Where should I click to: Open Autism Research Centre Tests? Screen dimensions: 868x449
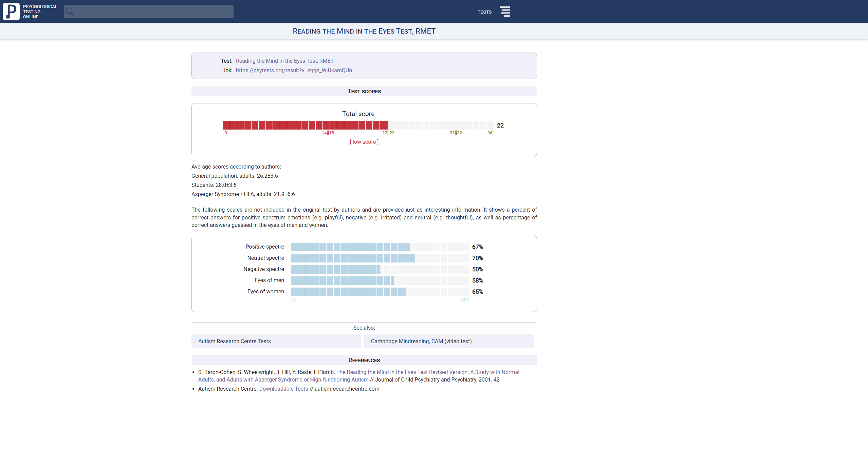point(276,341)
